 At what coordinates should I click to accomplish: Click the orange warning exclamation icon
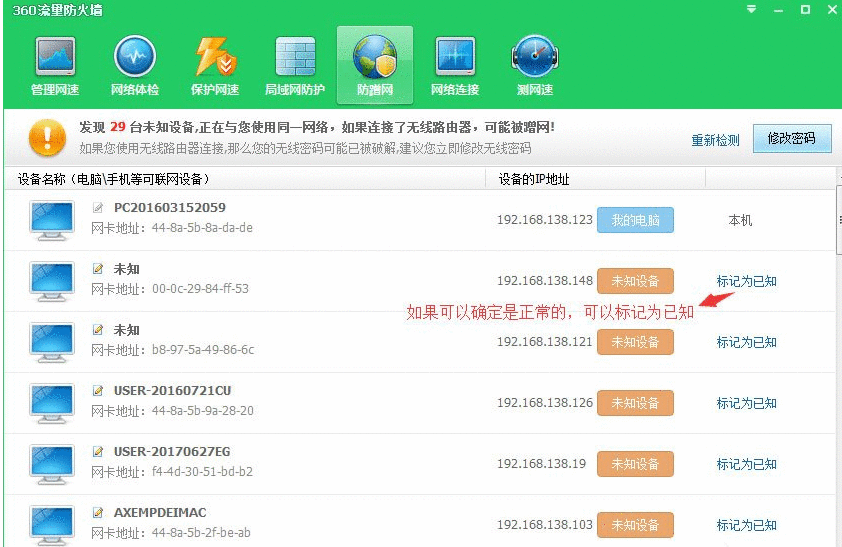(x=47, y=137)
